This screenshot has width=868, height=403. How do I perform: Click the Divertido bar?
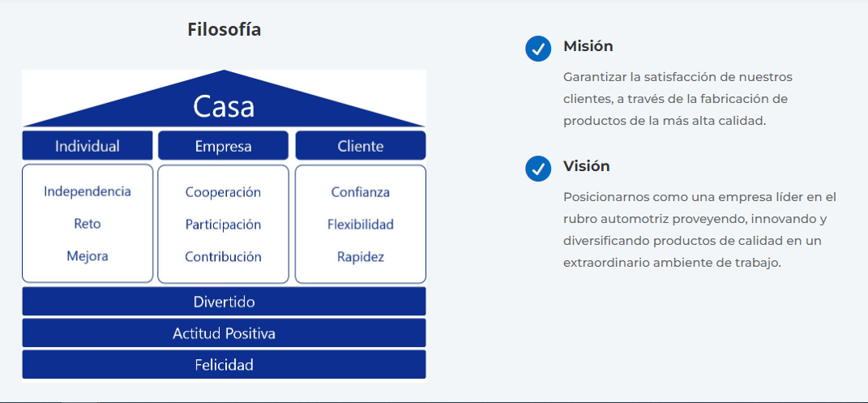(x=224, y=302)
